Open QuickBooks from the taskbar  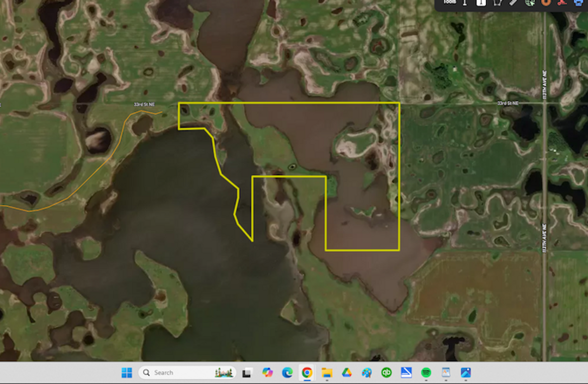pos(387,373)
